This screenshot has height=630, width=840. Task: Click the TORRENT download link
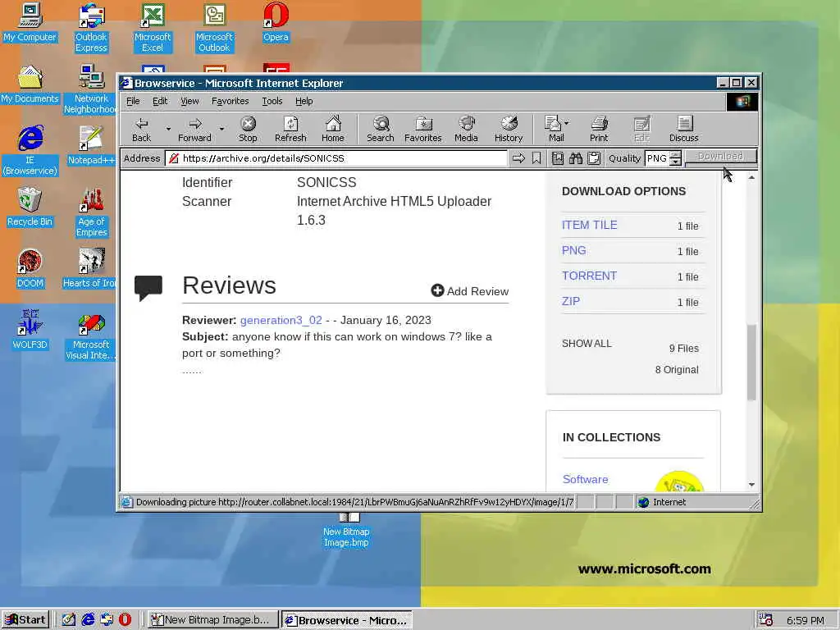click(589, 276)
